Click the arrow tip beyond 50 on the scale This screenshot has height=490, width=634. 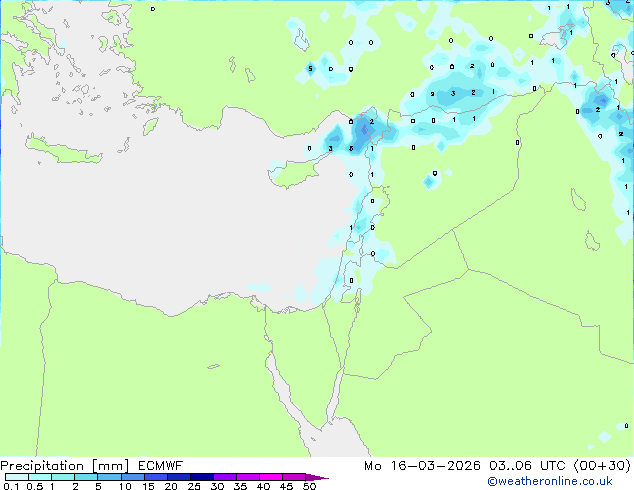(317, 477)
